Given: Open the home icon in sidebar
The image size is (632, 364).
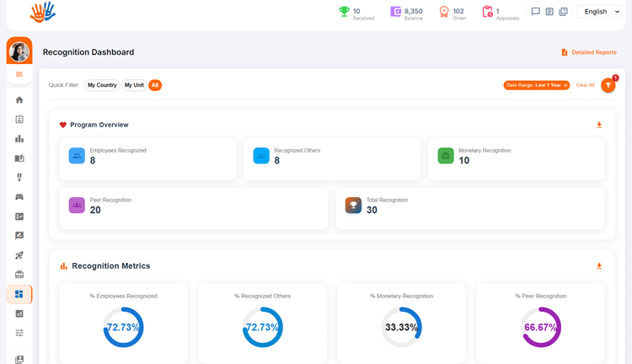Looking at the screenshot, I should coord(19,100).
